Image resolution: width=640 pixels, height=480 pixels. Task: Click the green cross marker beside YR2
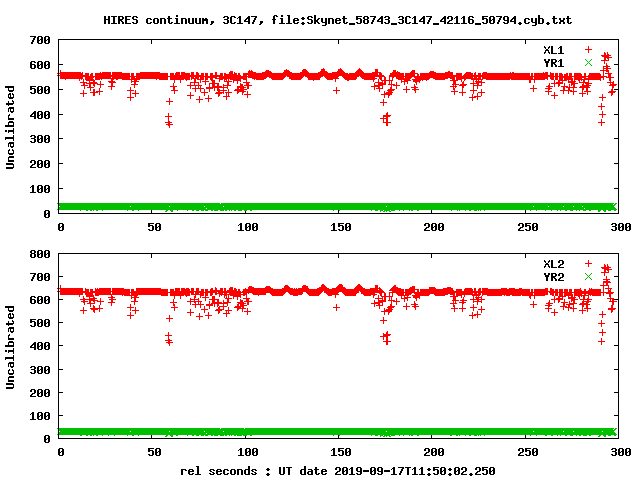(588, 276)
